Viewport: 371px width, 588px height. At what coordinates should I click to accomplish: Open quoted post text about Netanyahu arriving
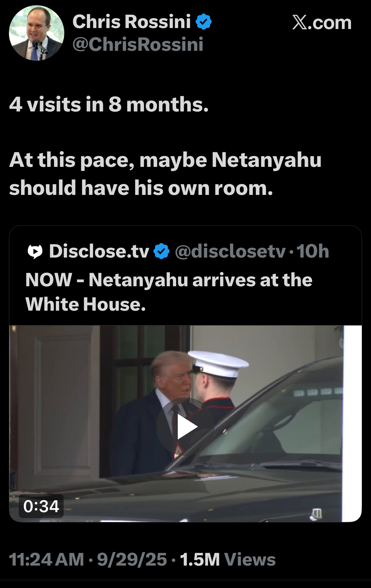tap(169, 292)
